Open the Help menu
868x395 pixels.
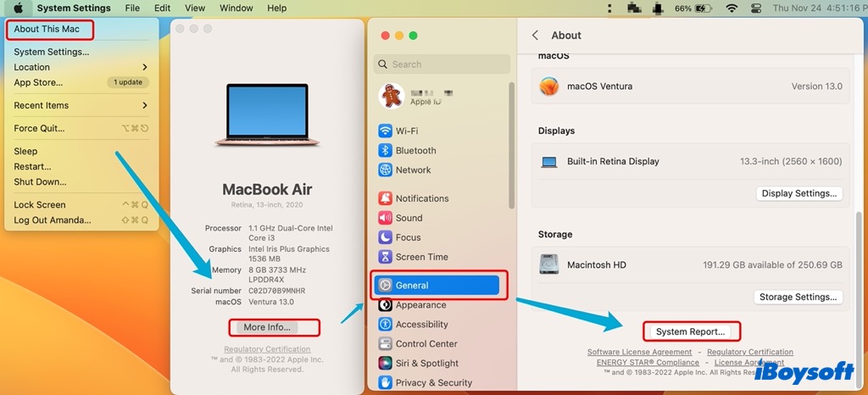(277, 8)
